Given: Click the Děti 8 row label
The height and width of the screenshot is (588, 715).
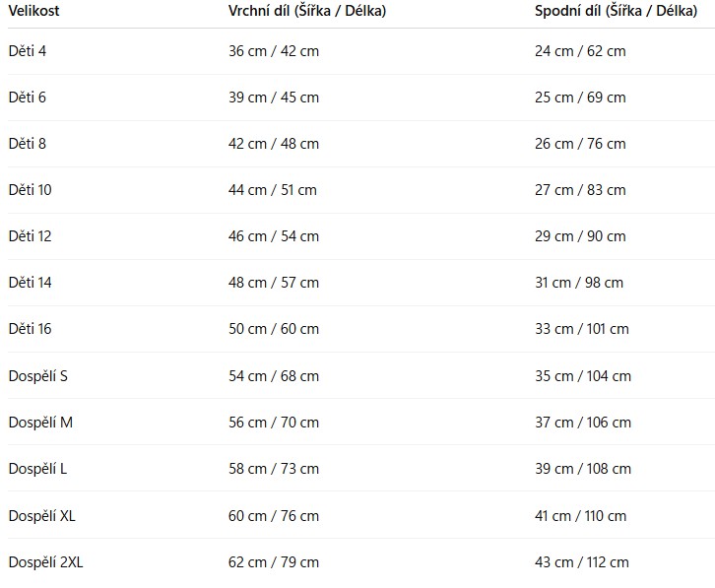Looking at the screenshot, I should (x=28, y=144).
